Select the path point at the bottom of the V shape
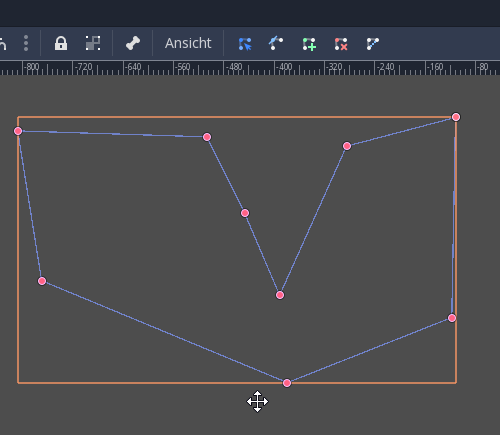 pyautogui.click(x=280, y=295)
